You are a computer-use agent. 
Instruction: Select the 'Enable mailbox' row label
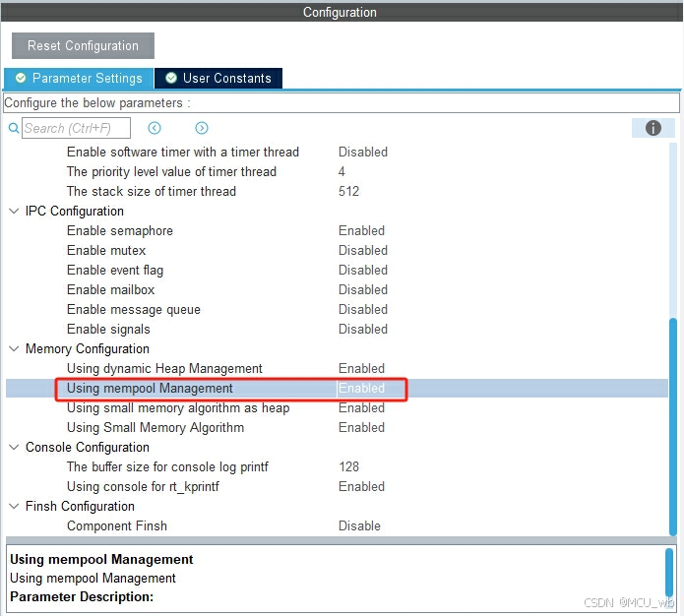pyautogui.click(x=111, y=289)
